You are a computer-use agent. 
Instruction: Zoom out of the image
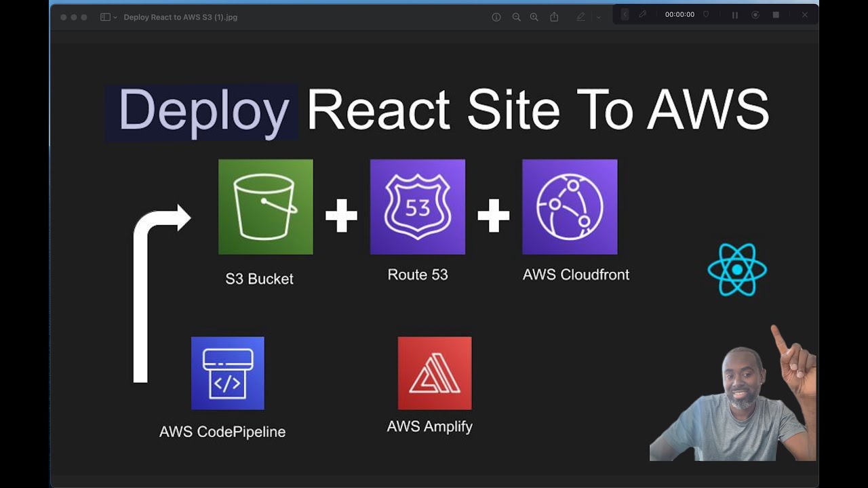(516, 17)
